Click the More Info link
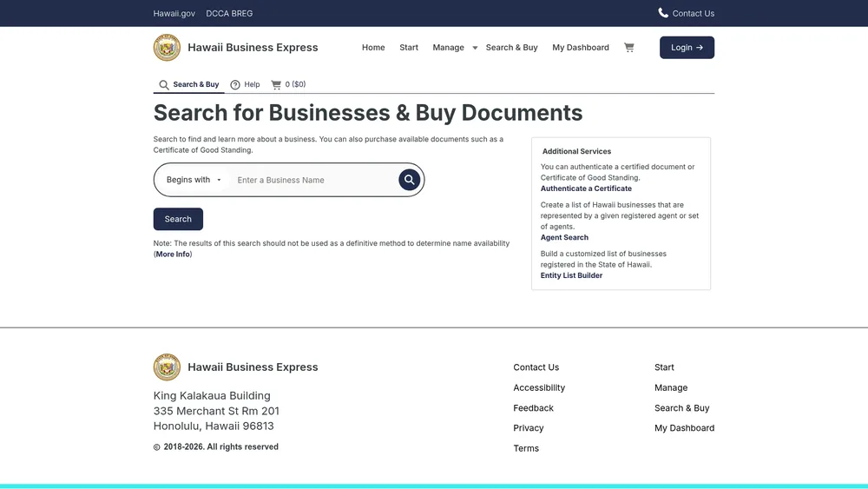 (173, 254)
